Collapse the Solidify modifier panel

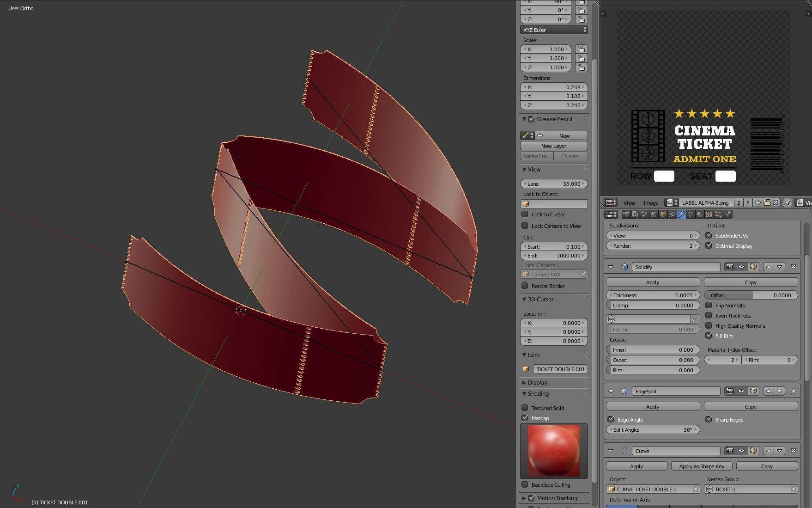click(611, 267)
